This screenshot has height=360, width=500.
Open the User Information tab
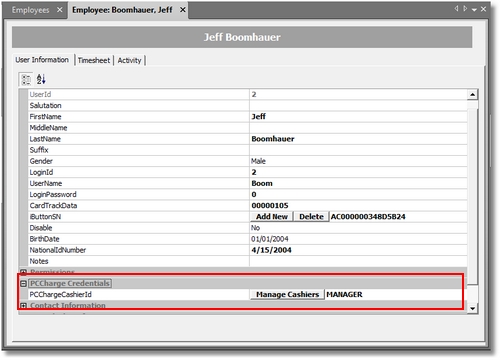point(42,60)
